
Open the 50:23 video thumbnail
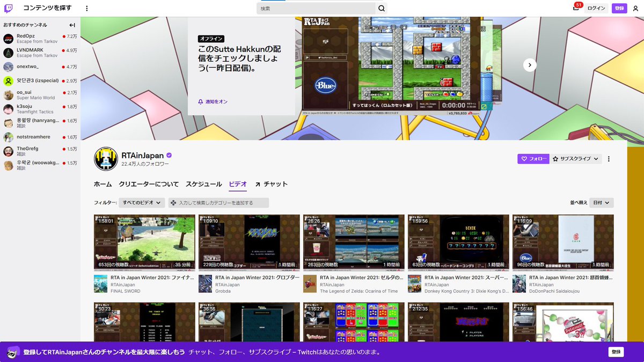tap(144, 322)
